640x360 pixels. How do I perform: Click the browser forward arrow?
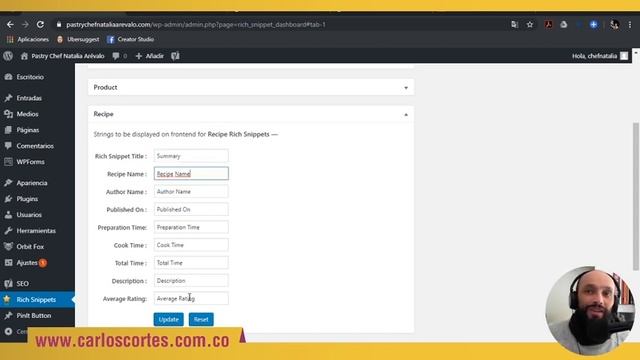pos(25,24)
